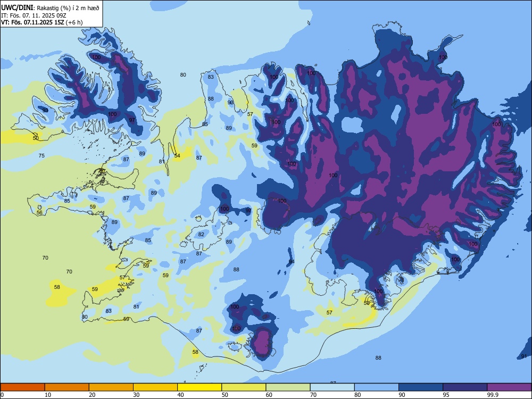
Task: Click the 60–70 light green legend swatch
Action: pyautogui.click(x=288, y=387)
